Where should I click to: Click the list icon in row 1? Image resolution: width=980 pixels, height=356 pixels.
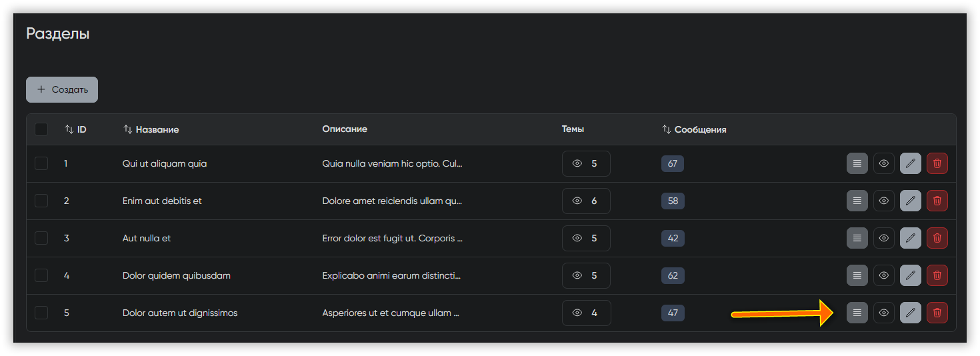(857, 163)
